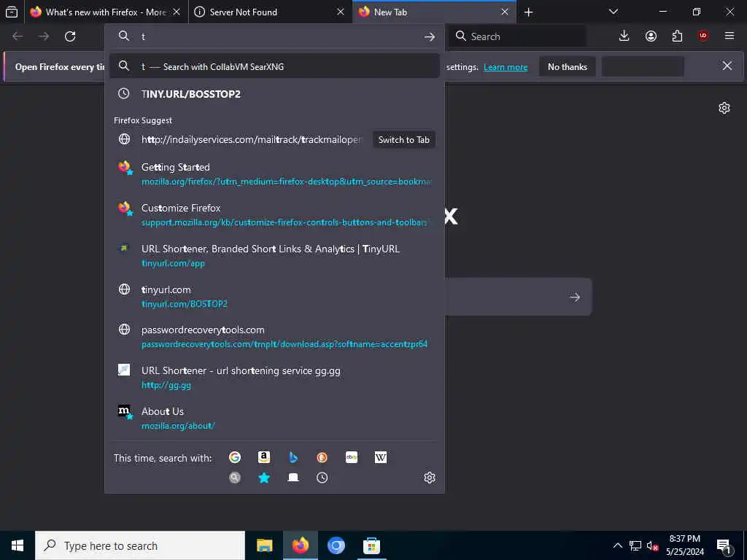Viewport: 747px width, 560px height.
Task: Open the About Us mozilla.org suggestion
Action: pyautogui.click(x=274, y=418)
